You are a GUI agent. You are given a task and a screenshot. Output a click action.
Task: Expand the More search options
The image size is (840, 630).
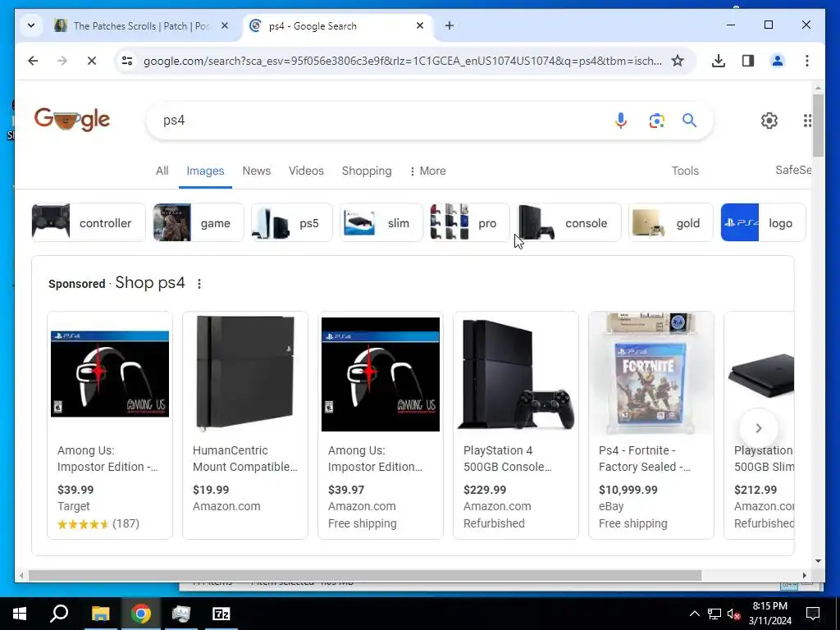pyautogui.click(x=427, y=171)
